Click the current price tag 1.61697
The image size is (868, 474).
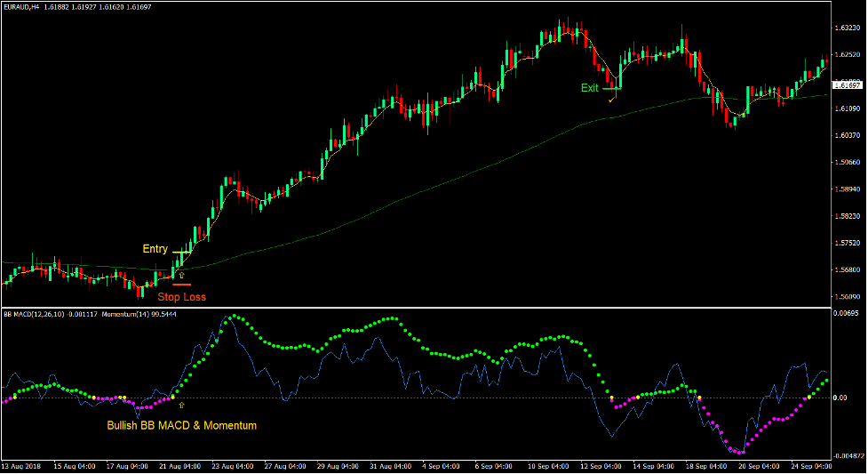pos(850,85)
